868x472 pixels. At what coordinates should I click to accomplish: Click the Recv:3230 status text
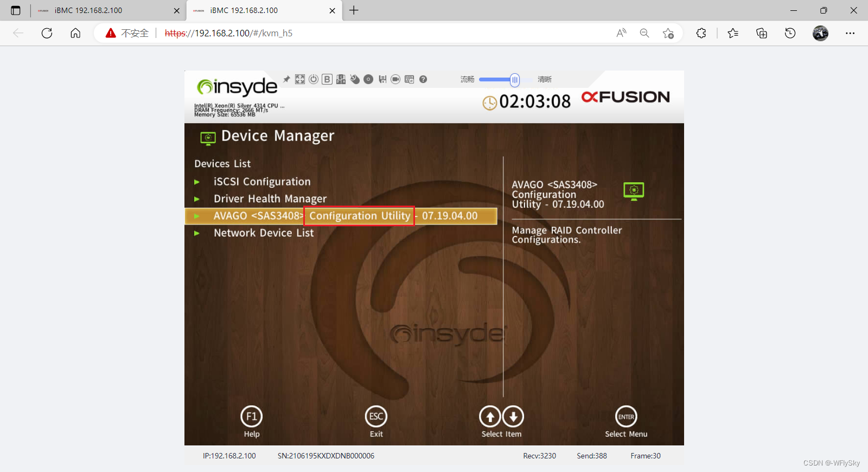tap(540, 456)
